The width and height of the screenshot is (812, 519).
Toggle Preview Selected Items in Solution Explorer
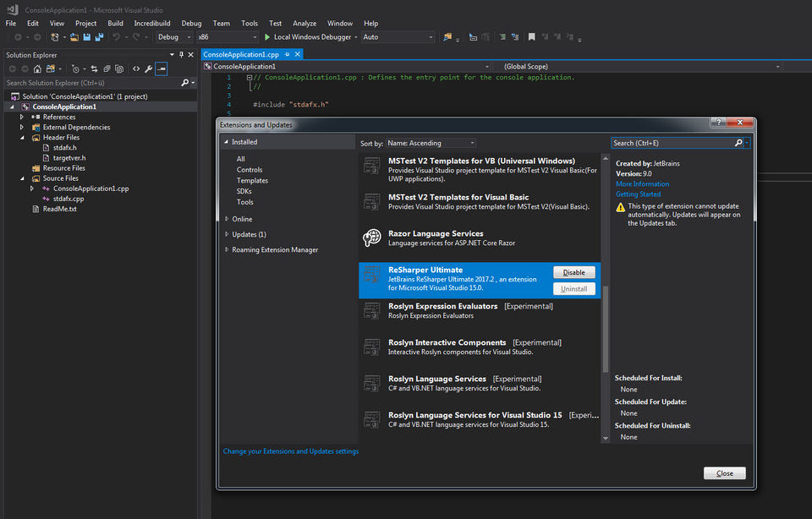[162, 68]
